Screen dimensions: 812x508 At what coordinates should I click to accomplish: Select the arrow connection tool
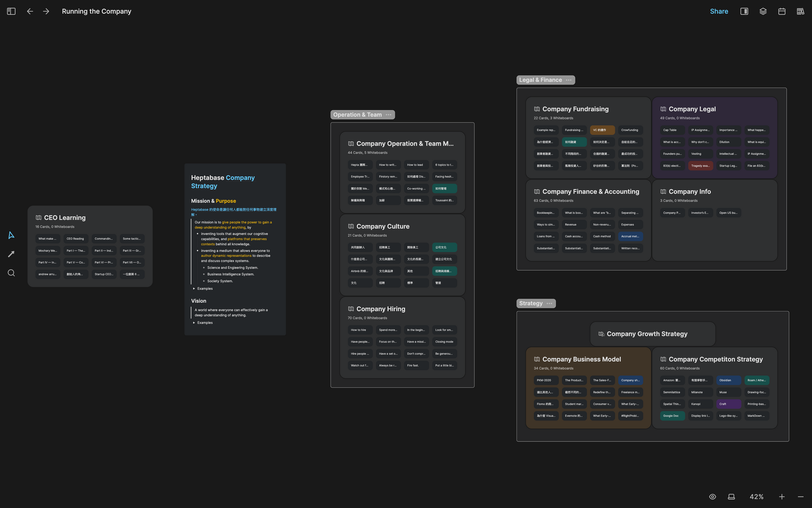[x=11, y=254]
